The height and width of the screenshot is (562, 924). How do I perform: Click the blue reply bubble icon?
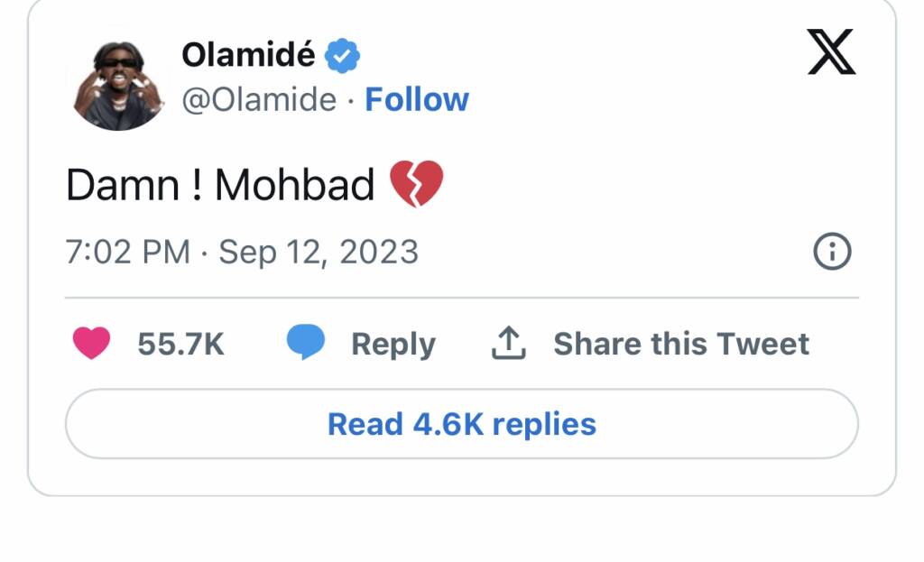(x=306, y=344)
